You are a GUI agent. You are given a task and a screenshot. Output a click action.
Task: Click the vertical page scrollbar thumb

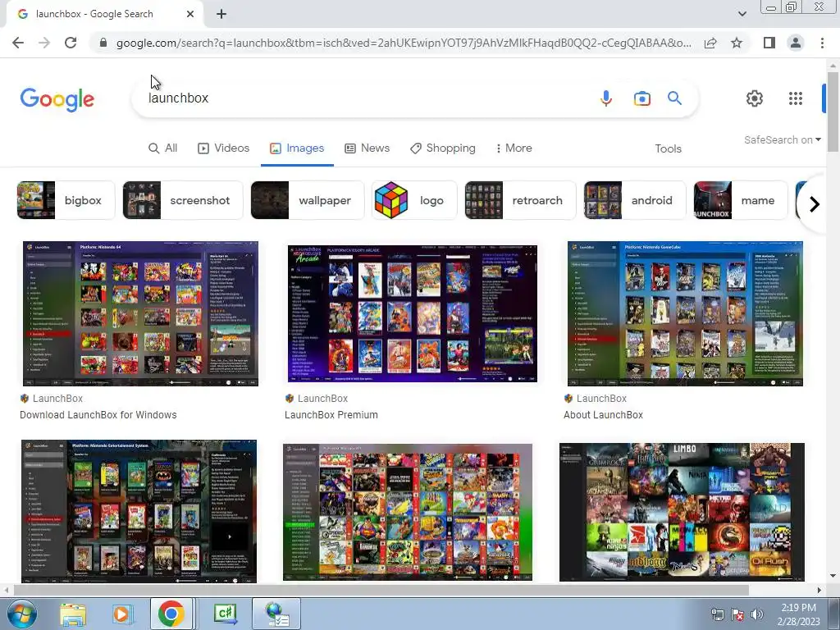click(833, 112)
